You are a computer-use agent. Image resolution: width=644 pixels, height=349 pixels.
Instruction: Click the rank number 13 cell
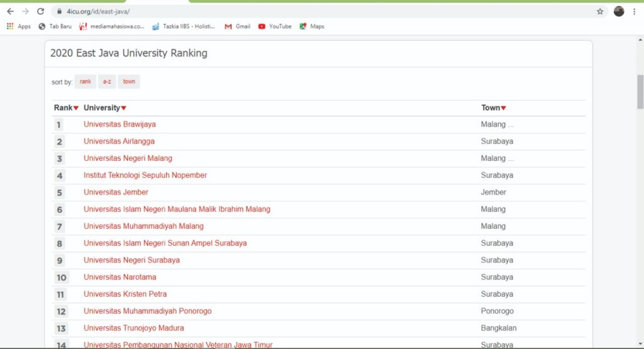61,328
